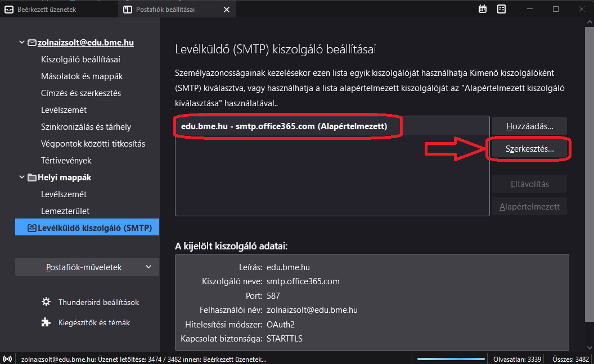Select the Helyi mappák entry
Image resolution: width=594 pixels, height=364 pixels.
click(64, 178)
